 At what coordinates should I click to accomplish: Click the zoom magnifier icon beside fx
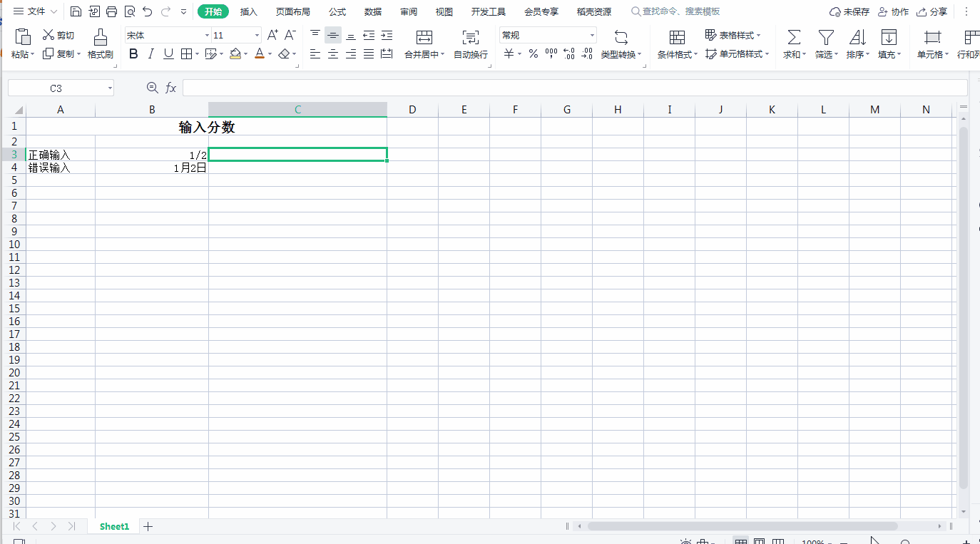tap(153, 88)
